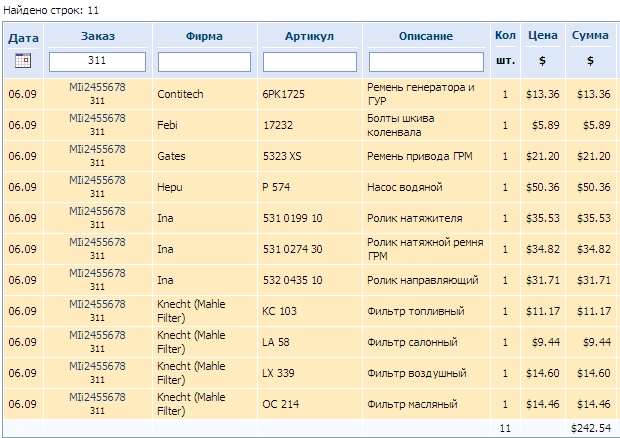Screen dimensions: 620x438
Task: Select description Фильтр масляный
Action: click(412, 404)
